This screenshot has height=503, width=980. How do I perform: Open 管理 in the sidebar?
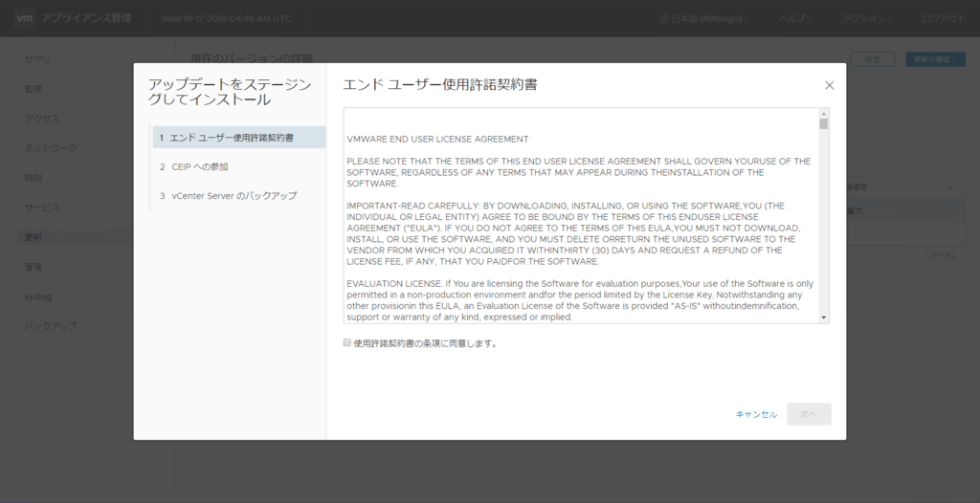33,267
